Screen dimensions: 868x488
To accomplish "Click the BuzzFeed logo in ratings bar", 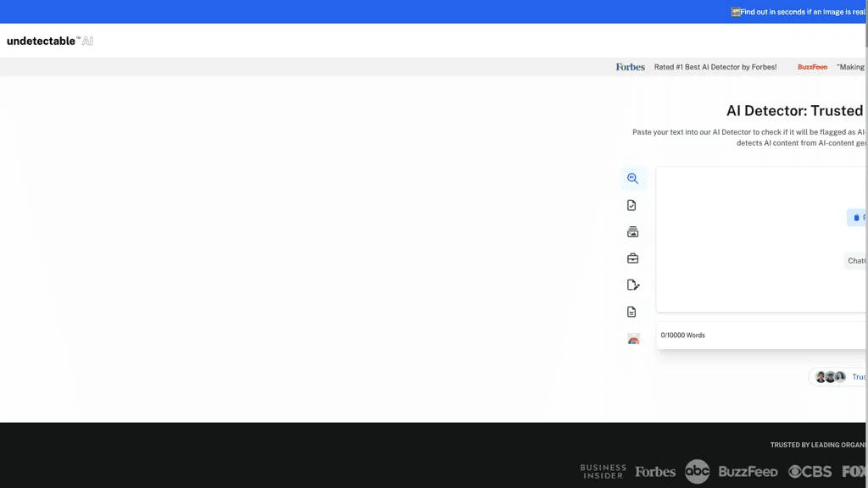I will click(813, 67).
